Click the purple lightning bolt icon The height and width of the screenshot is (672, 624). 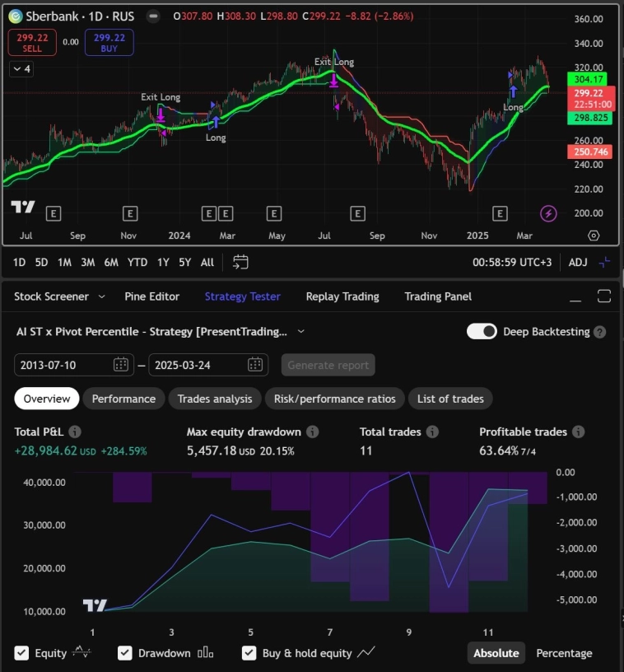(x=548, y=213)
